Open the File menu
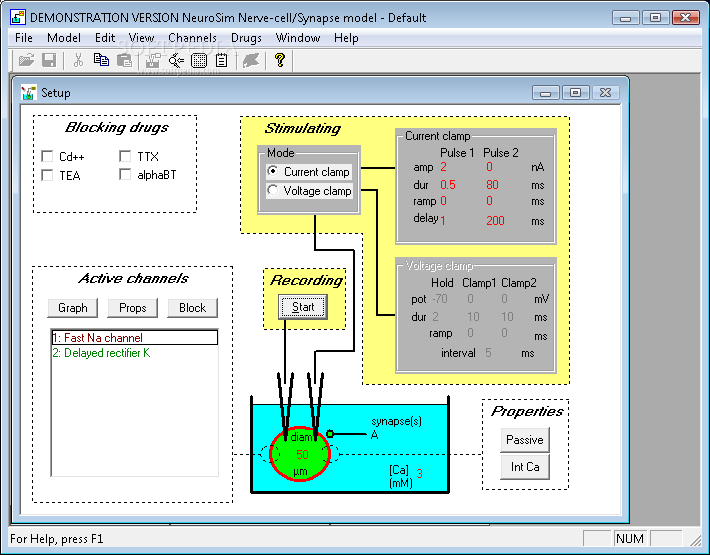 click(24, 38)
